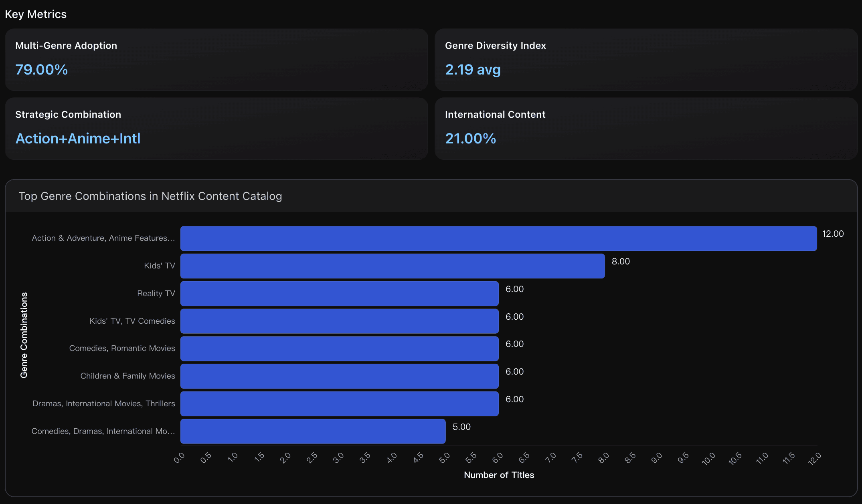Click the 12.00 data label
Image resolution: width=862 pixels, height=504 pixels.
point(833,234)
